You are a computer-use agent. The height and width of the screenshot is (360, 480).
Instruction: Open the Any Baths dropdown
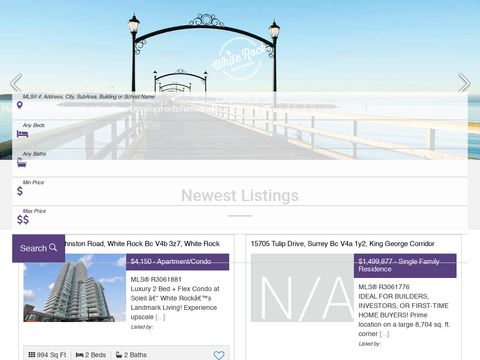240,163
